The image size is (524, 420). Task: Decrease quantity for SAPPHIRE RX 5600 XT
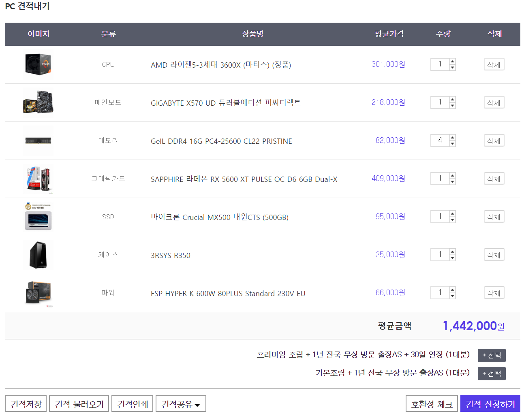pyautogui.click(x=452, y=181)
